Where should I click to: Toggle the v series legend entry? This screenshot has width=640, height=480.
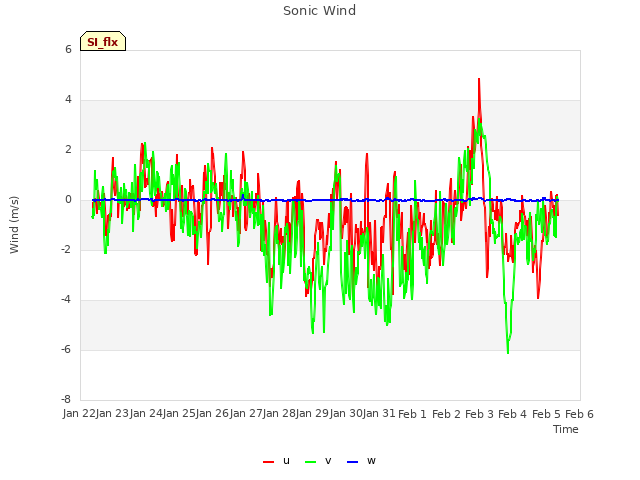click(318, 461)
